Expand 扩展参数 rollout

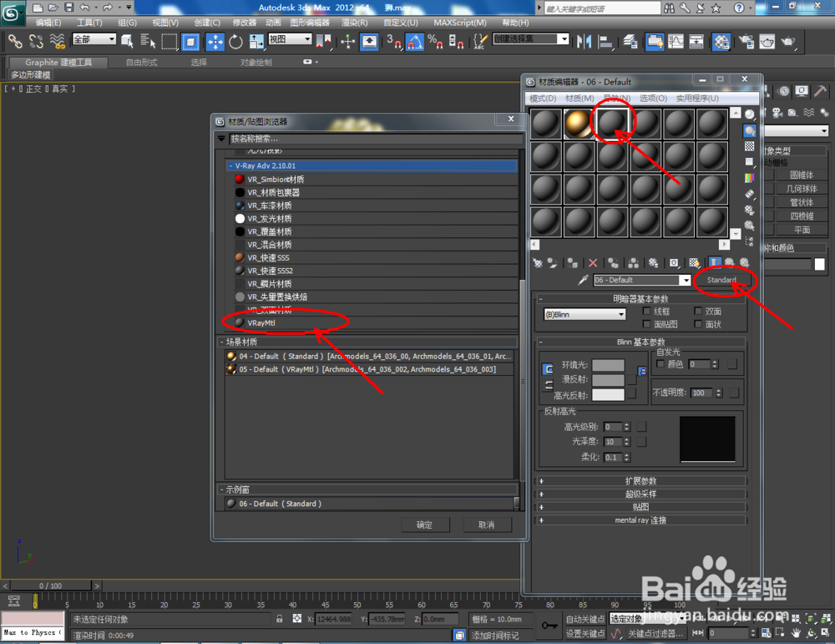[641, 481]
